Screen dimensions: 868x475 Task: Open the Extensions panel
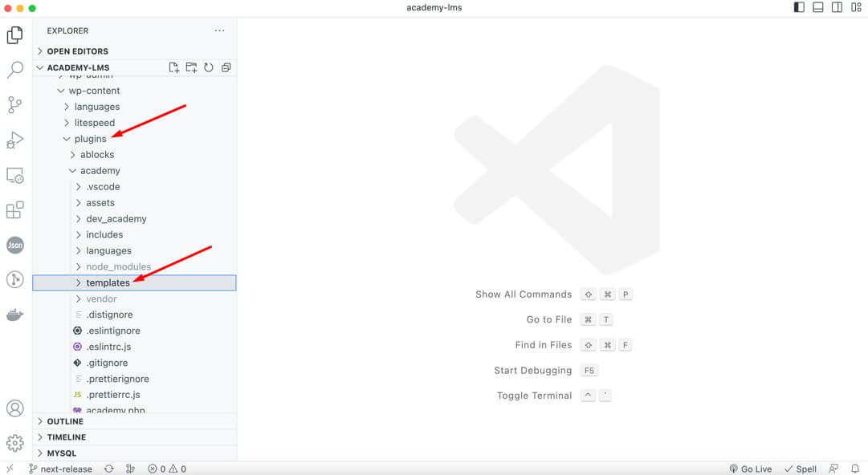14,209
